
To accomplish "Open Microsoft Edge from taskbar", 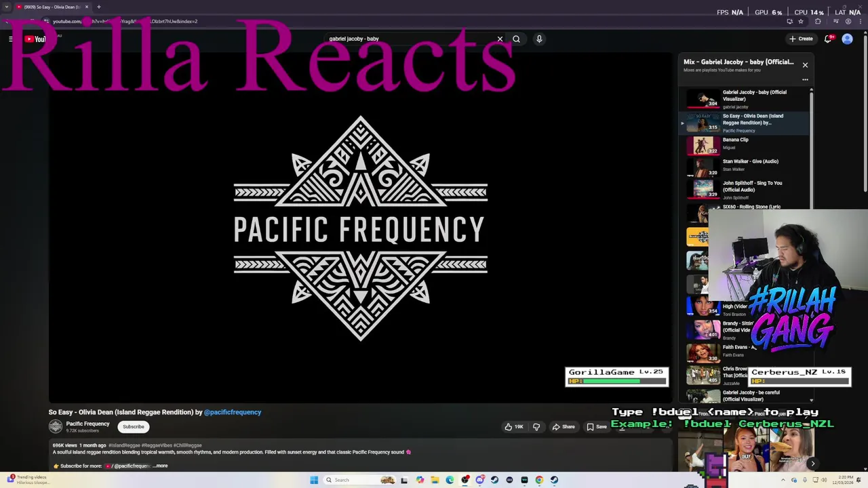I will [x=450, y=480].
